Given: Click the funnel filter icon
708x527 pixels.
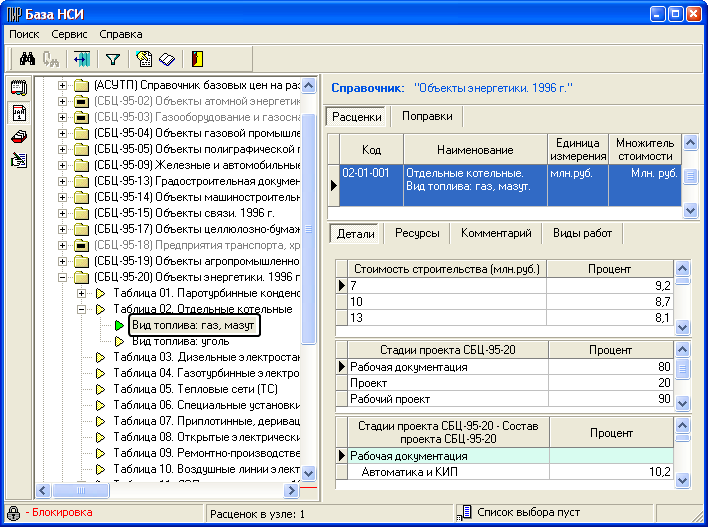Looking at the screenshot, I should (112, 59).
